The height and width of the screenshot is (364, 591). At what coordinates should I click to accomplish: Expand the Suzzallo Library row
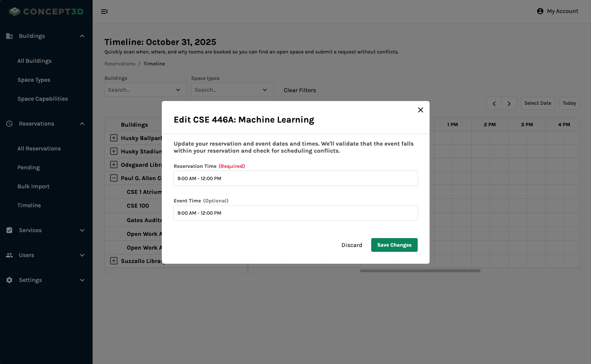114,261
